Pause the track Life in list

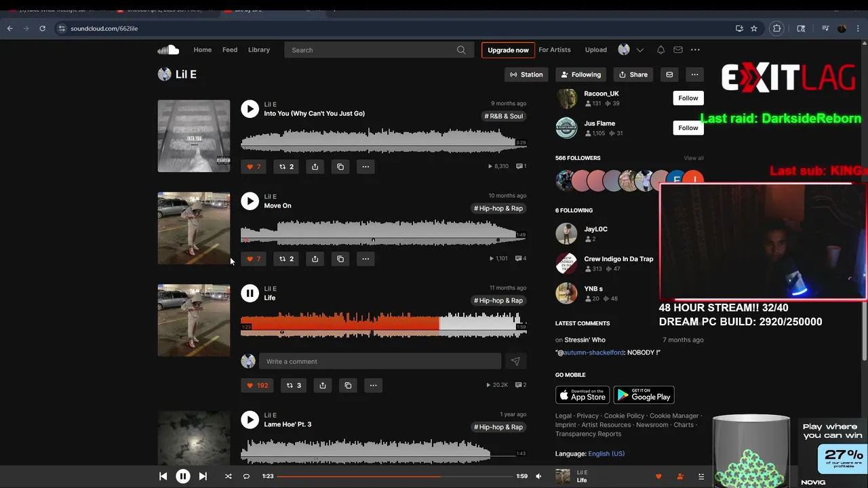pos(250,293)
